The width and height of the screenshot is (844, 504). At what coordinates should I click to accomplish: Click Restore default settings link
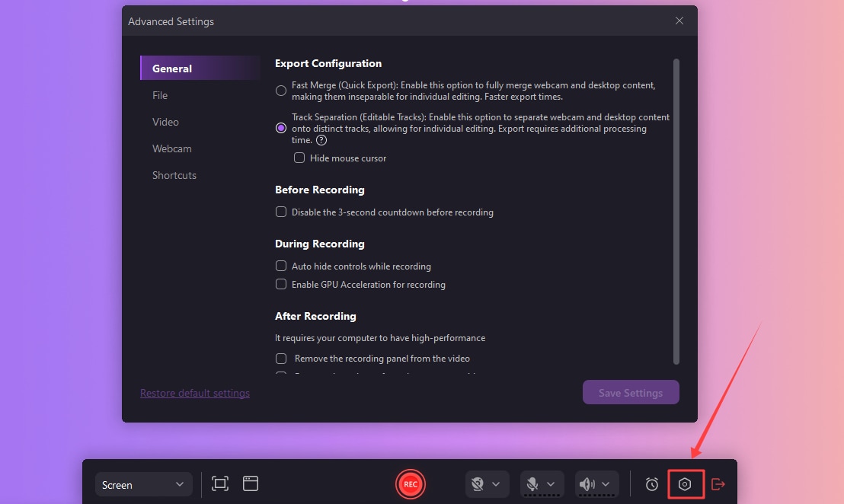click(x=195, y=393)
